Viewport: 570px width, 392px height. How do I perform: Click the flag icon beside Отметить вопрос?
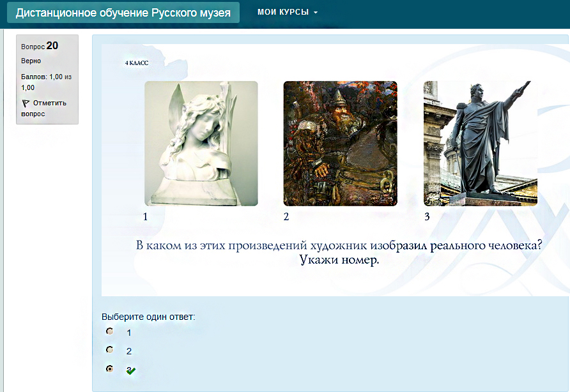(26, 103)
